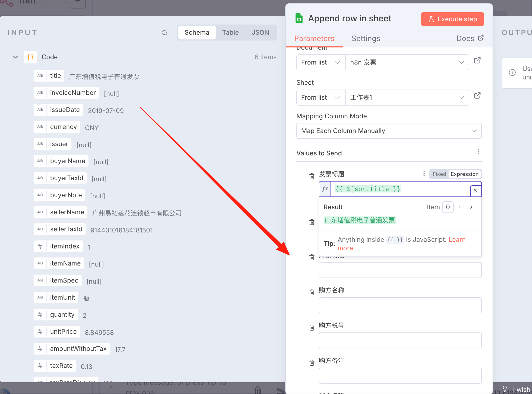Screen dimensions: 532x394
Task: Click the Execute step button
Action: pos(452,19)
